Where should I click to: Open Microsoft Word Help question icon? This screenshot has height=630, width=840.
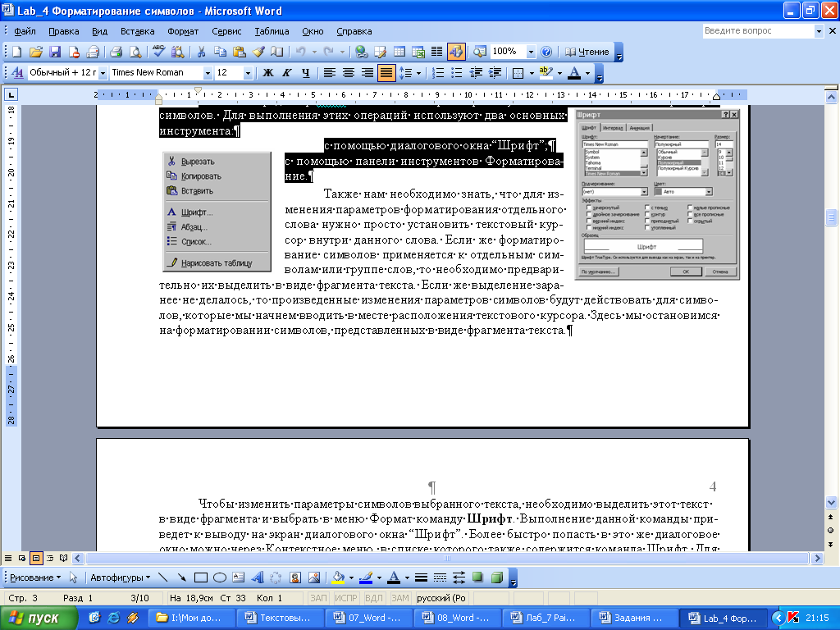point(546,52)
